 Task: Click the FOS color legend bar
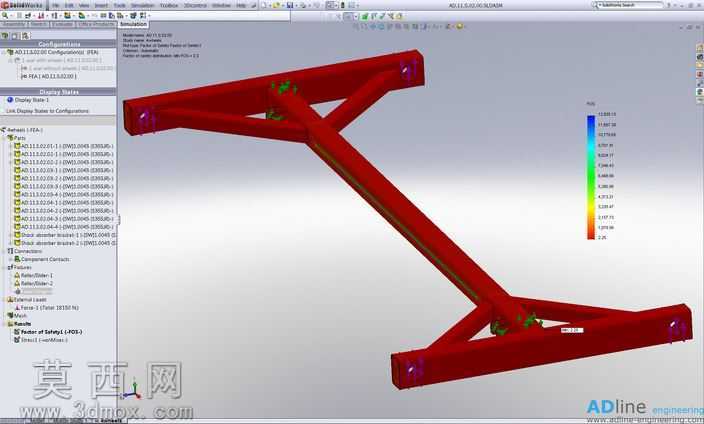[x=591, y=177]
